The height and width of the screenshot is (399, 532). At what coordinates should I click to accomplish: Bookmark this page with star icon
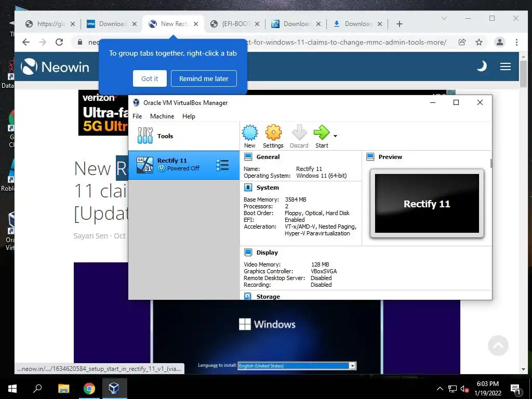[478, 42]
